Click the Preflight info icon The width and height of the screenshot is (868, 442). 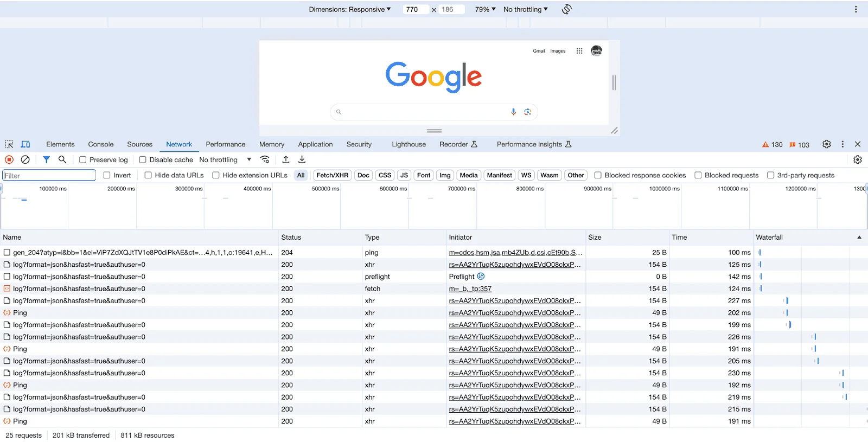pos(481,276)
